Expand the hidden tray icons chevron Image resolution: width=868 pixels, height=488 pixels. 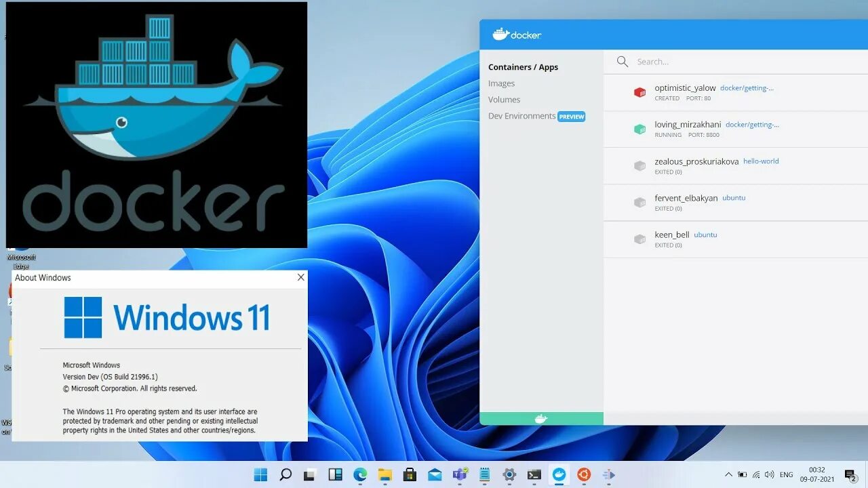(728, 475)
